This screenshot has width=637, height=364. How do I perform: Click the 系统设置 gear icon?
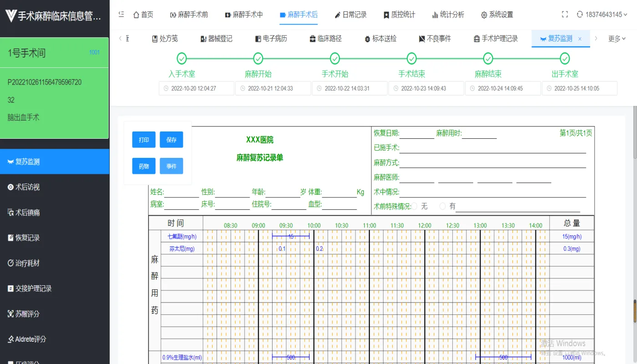point(484,15)
